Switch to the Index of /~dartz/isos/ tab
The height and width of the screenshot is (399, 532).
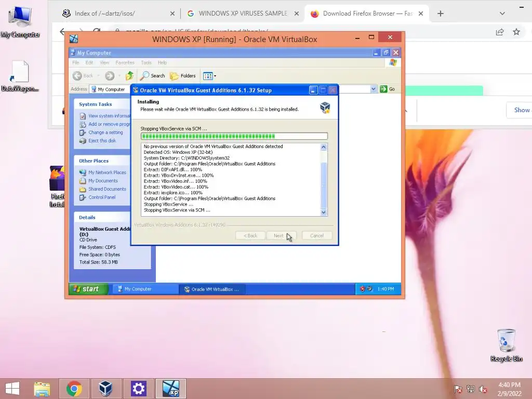(118, 14)
